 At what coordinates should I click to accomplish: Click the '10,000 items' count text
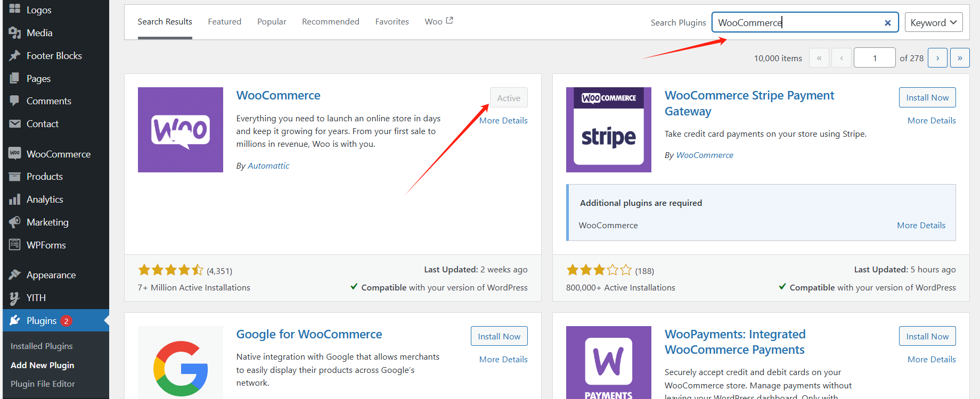point(778,59)
